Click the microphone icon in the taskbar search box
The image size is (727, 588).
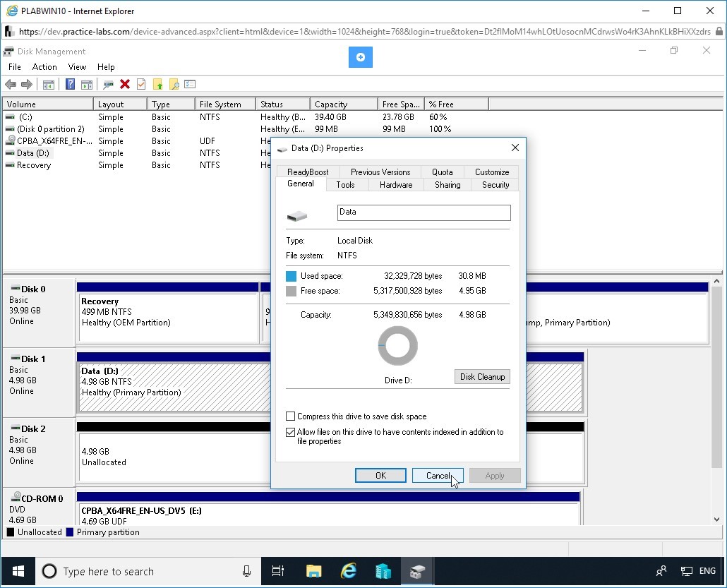246,571
